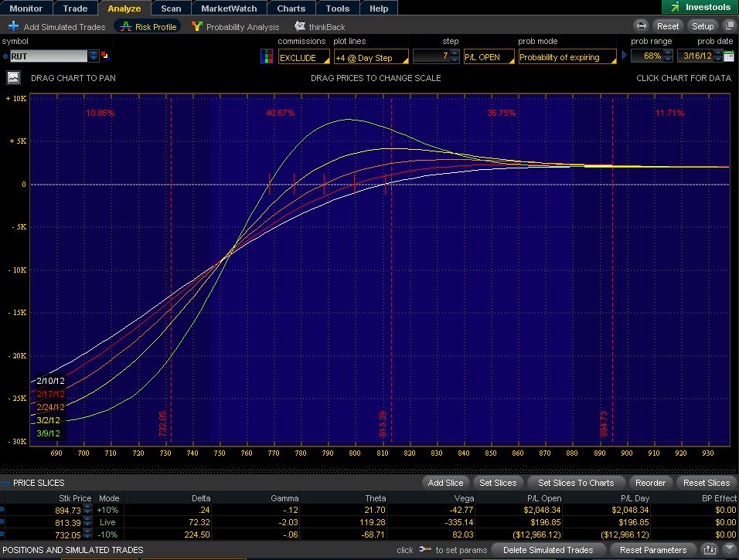This screenshot has height=560, width=739.
Task: Adjust the step value 7 stepper
Action: pyautogui.click(x=455, y=56)
